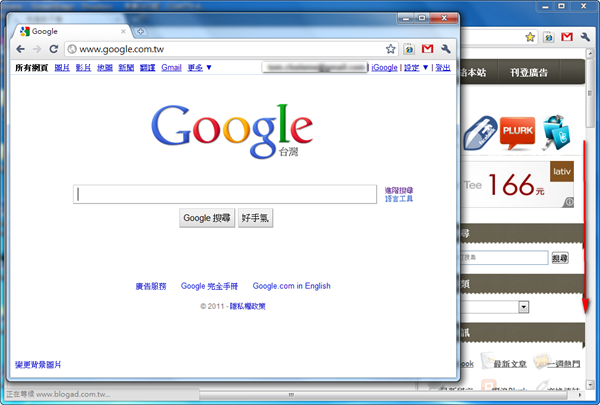This screenshot has height=405, width=600.
Task: Open 影片 (Videos) link in Google nav
Action: click(x=83, y=68)
